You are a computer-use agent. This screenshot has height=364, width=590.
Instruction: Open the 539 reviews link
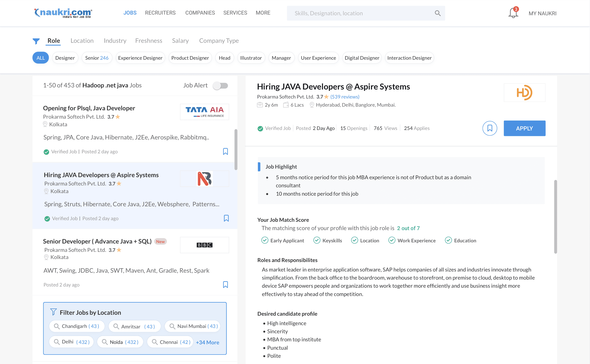click(x=344, y=97)
